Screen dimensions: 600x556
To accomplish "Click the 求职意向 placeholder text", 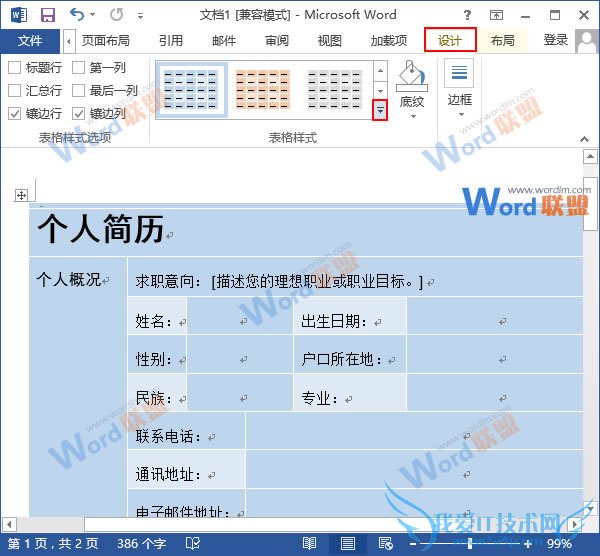I will coord(317,282).
